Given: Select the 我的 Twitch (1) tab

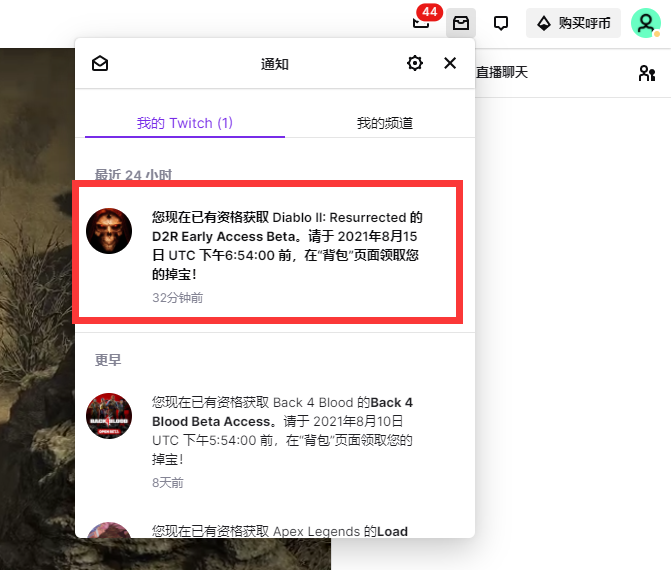Looking at the screenshot, I should pos(185,123).
